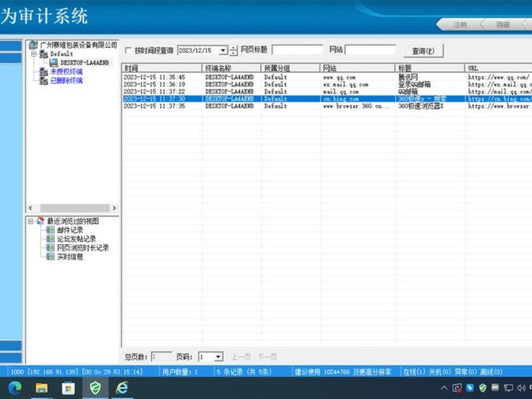Viewport: 532px width, 399px height.
Task: Select the row with website www.qq.com
Action: point(327,77)
